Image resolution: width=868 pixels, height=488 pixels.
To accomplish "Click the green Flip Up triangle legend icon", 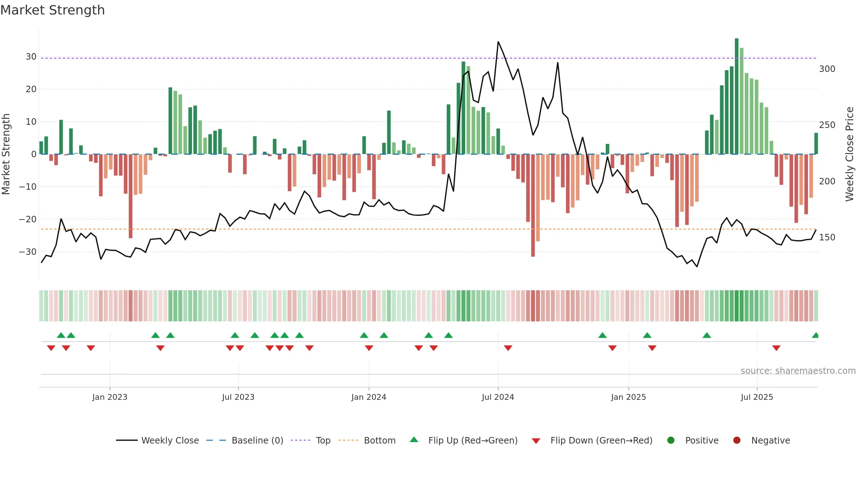I will (414, 440).
